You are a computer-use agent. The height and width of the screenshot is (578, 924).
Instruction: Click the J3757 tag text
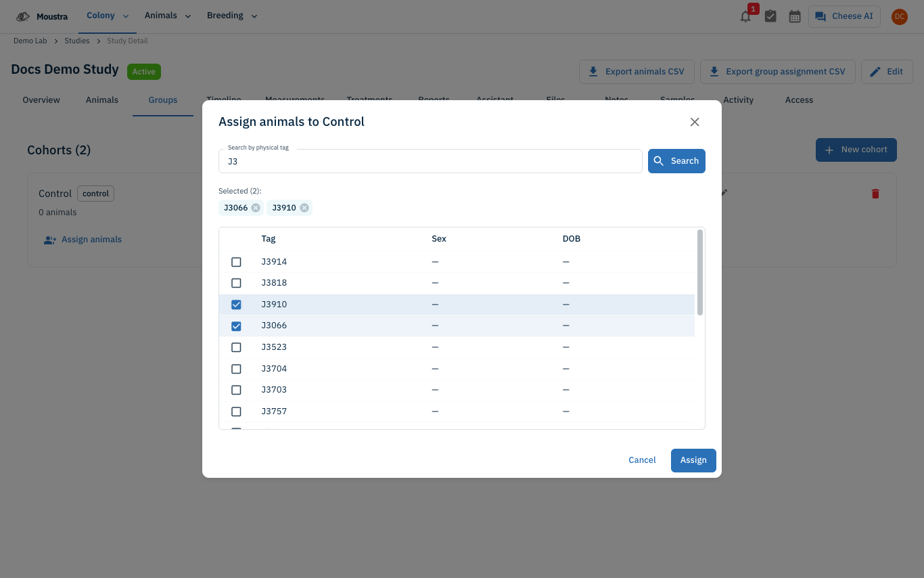tap(274, 412)
